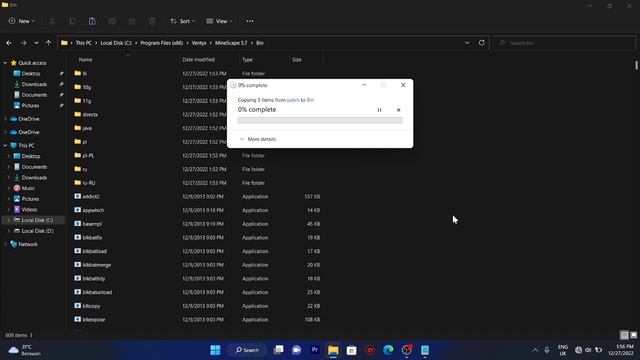Viewport: 640px width, 360px height.
Task: Click the Cut toolbar icon
Action: [52, 21]
